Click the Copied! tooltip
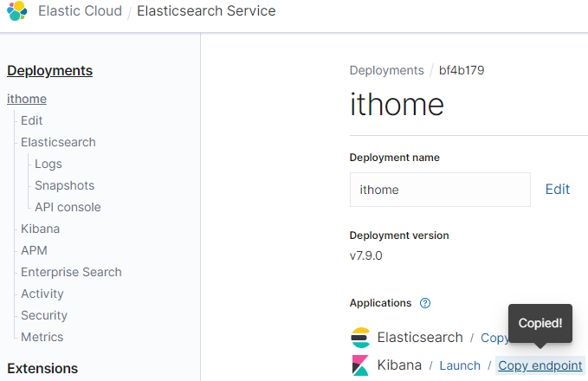The image size is (588, 381). [540, 323]
